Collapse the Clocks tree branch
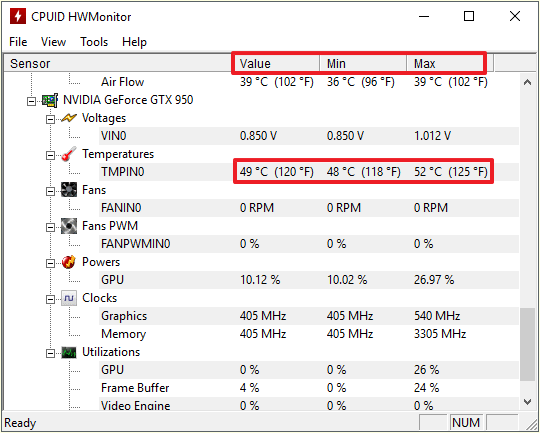 (50, 299)
